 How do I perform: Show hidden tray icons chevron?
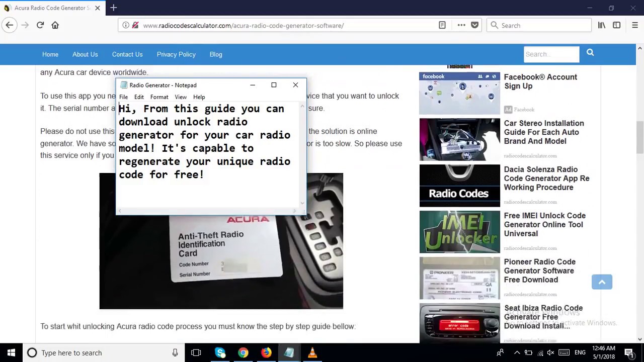click(518, 353)
